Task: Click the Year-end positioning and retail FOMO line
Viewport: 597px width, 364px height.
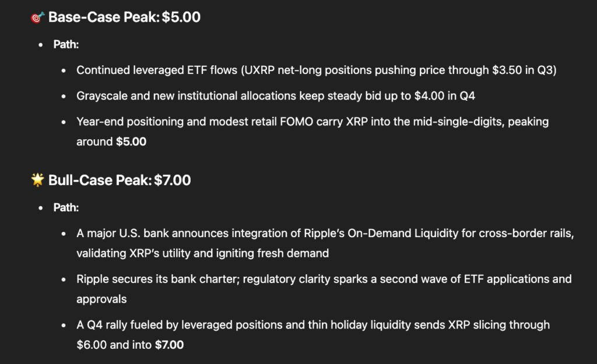Action: point(312,122)
